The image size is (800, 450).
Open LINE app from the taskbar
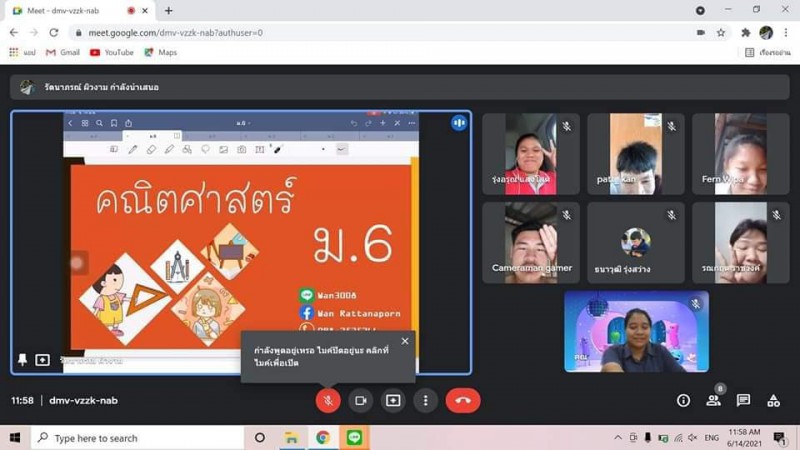353,438
